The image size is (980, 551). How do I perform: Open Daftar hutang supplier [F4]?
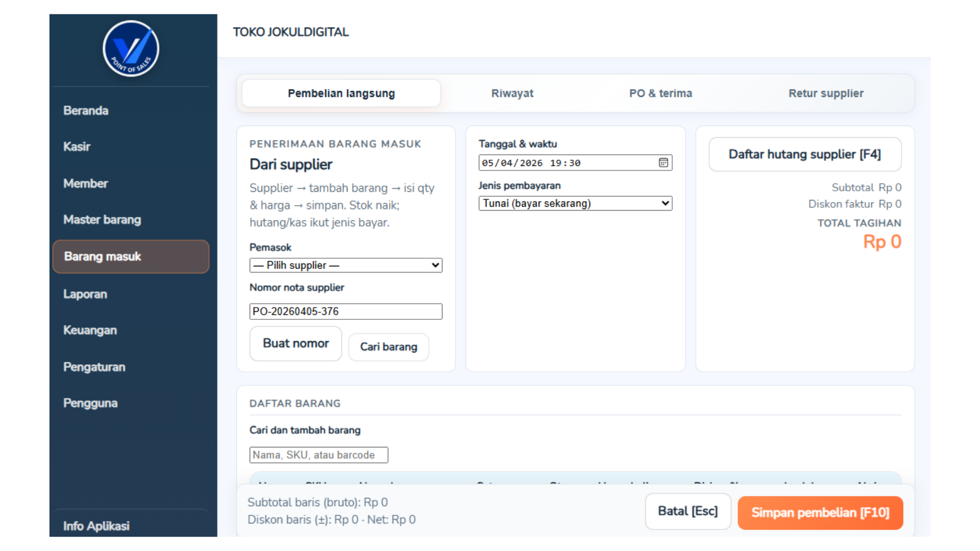[x=804, y=155]
